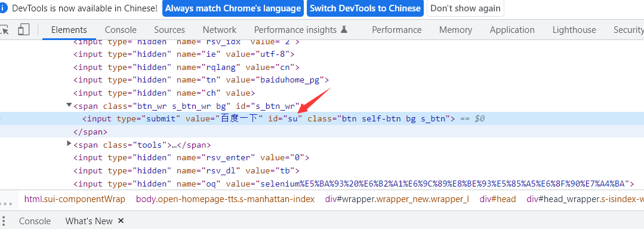Viewport: 644px width, 229px height.
Task: Dismiss with Don't show again
Action: pos(466,8)
